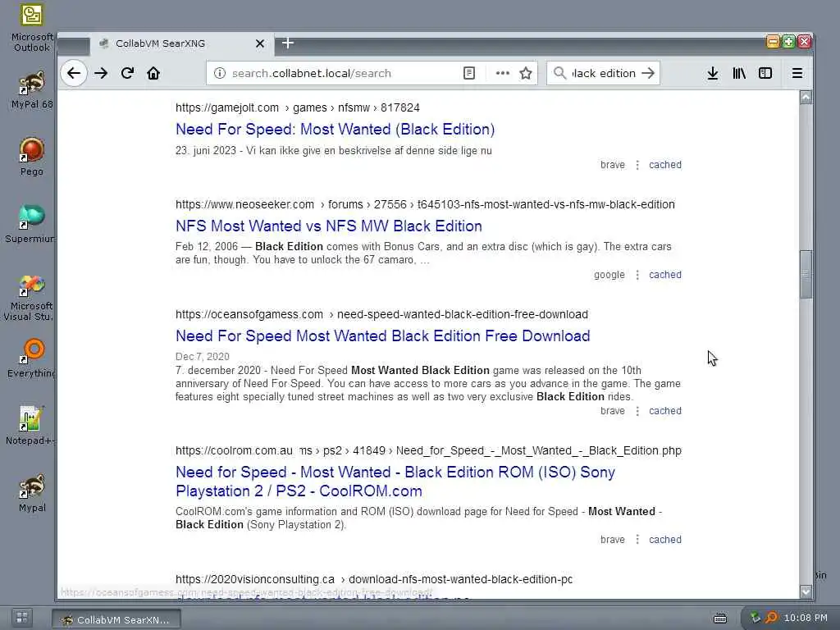
Task: Open a new tab with plus
Action: (x=288, y=43)
